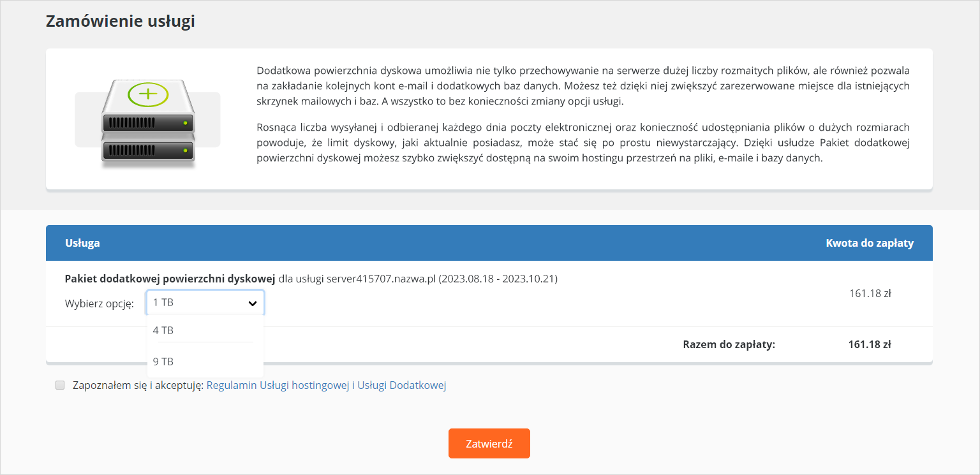Tick the Regulamin acceptance checkbox

(60, 385)
